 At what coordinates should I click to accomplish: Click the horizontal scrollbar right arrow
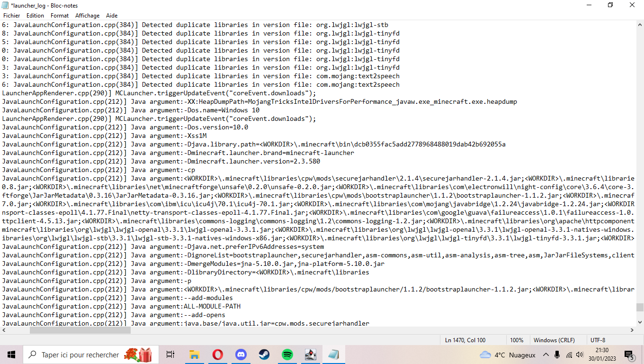click(x=632, y=330)
